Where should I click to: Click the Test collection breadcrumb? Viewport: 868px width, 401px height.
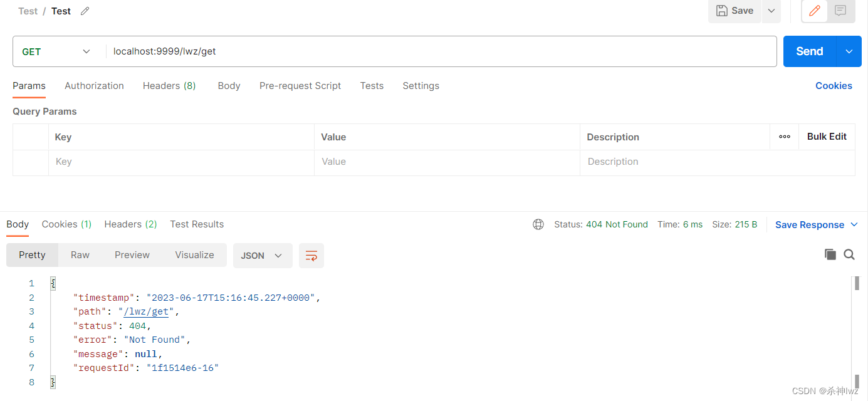[28, 11]
